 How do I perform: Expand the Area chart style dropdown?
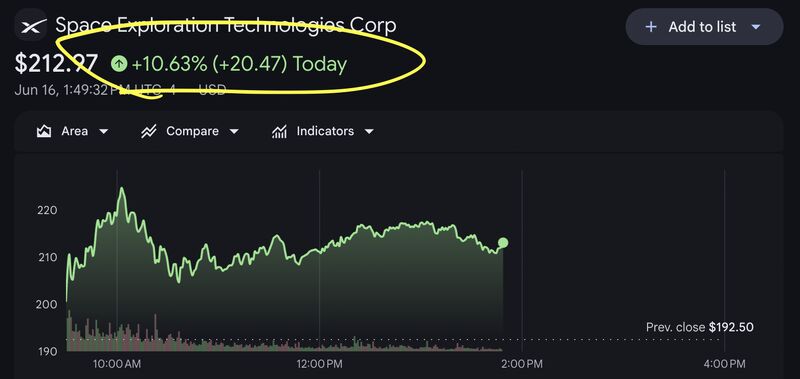tap(104, 132)
